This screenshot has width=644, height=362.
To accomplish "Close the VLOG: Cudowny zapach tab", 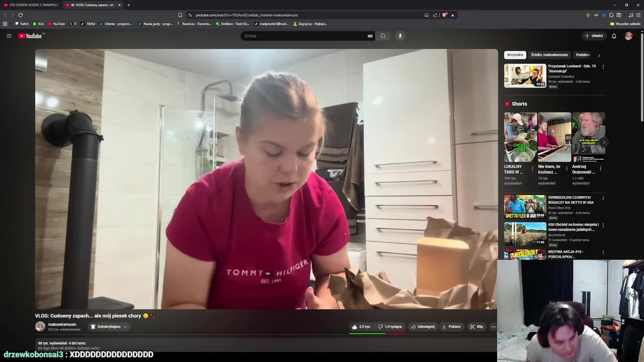I will (120, 5).
